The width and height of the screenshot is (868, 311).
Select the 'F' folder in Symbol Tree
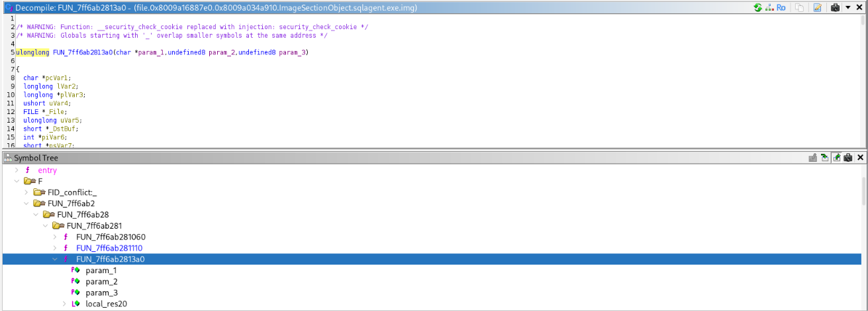pos(40,181)
